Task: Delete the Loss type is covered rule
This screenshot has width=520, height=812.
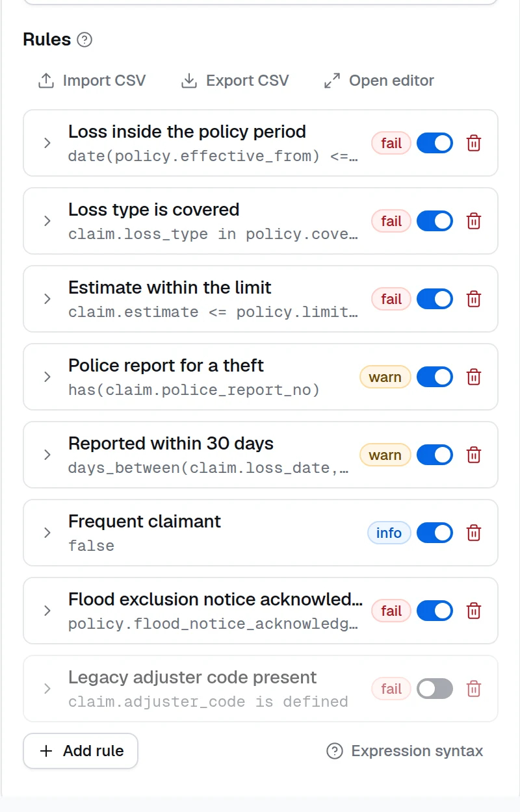Action: 474,221
